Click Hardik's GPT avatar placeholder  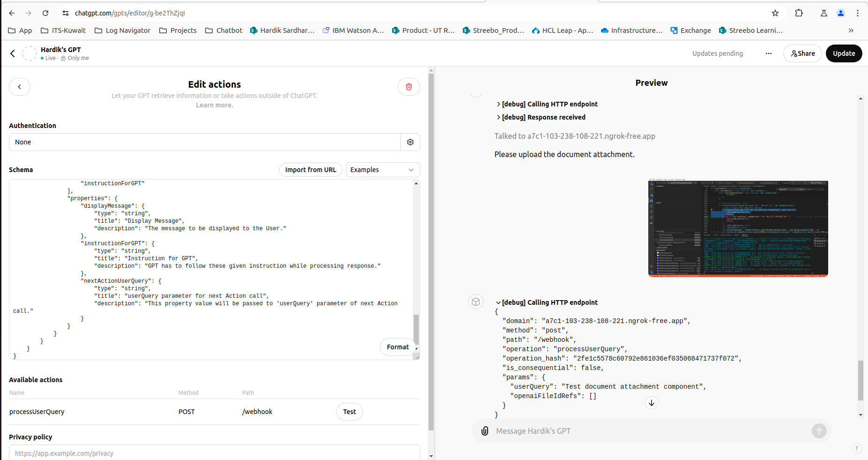pyautogui.click(x=30, y=53)
